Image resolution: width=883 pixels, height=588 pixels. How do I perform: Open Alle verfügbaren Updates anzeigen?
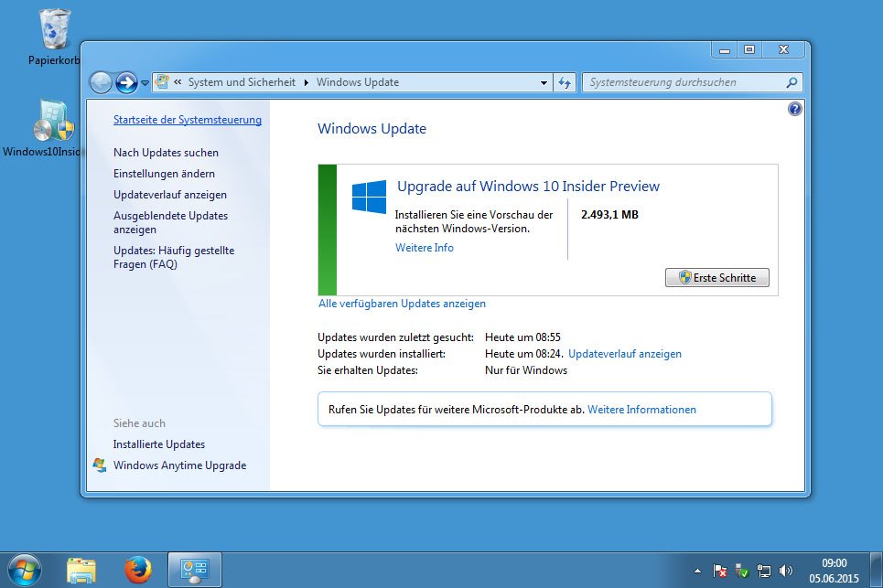click(402, 304)
